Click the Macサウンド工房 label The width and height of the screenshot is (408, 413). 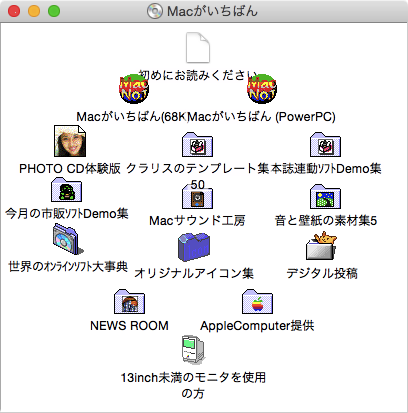pyautogui.click(x=197, y=221)
